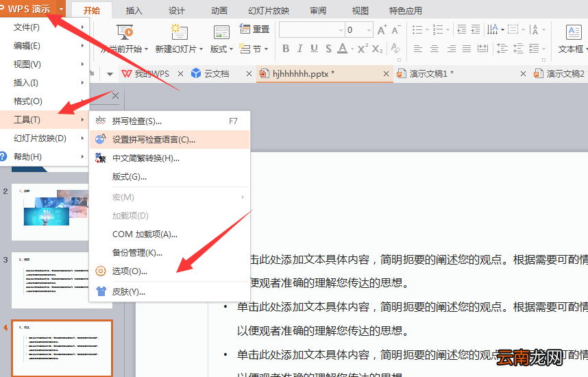Align text right
Image resolution: width=588 pixels, height=377 pixels.
tap(451, 49)
